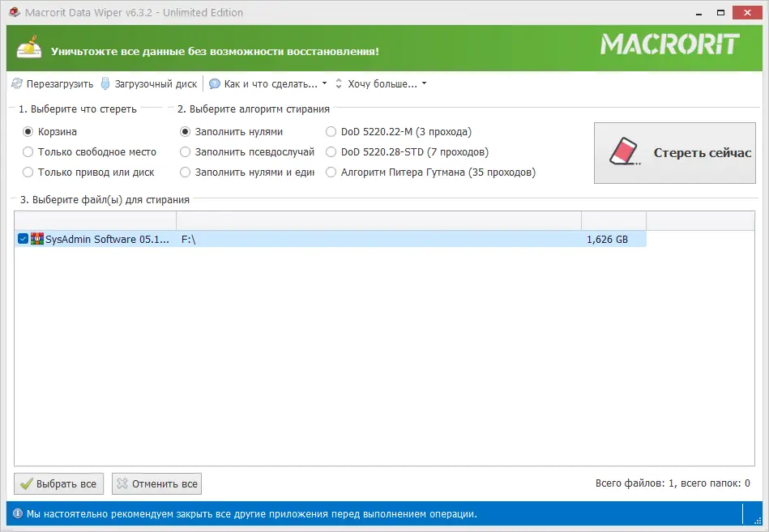Image resolution: width=769 pixels, height=532 pixels.
Task: Click the info icon in the status bar
Action: point(18,513)
